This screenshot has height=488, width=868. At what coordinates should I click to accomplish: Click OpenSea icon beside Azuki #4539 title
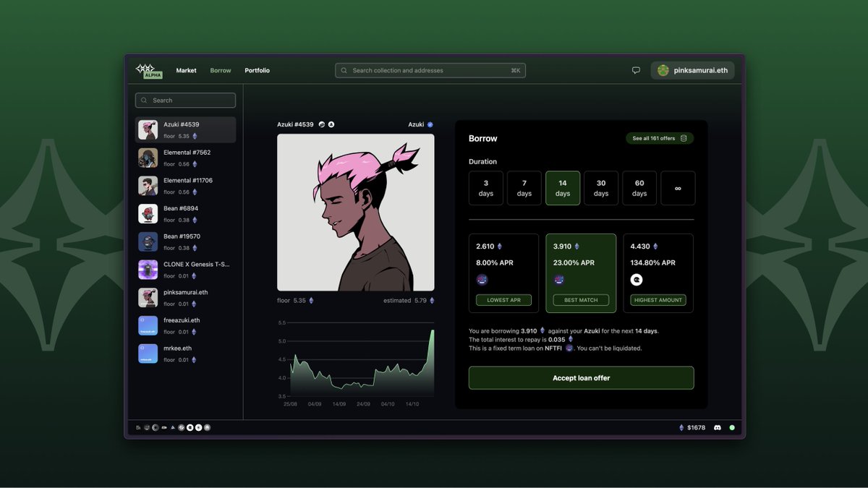331,124
